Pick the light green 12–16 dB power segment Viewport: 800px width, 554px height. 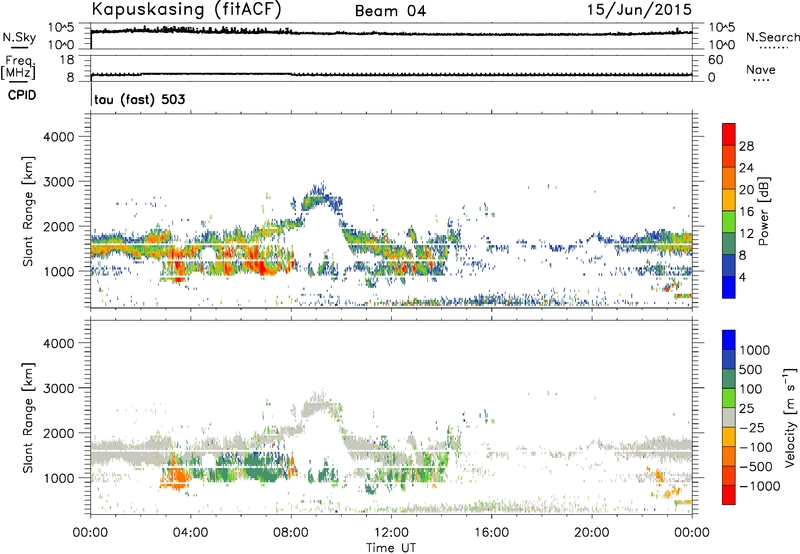click(x=729, y=222)
